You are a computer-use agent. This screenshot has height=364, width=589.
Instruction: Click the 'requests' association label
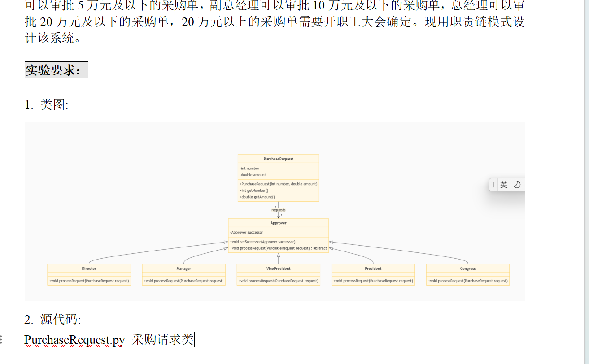coord(278,210)
